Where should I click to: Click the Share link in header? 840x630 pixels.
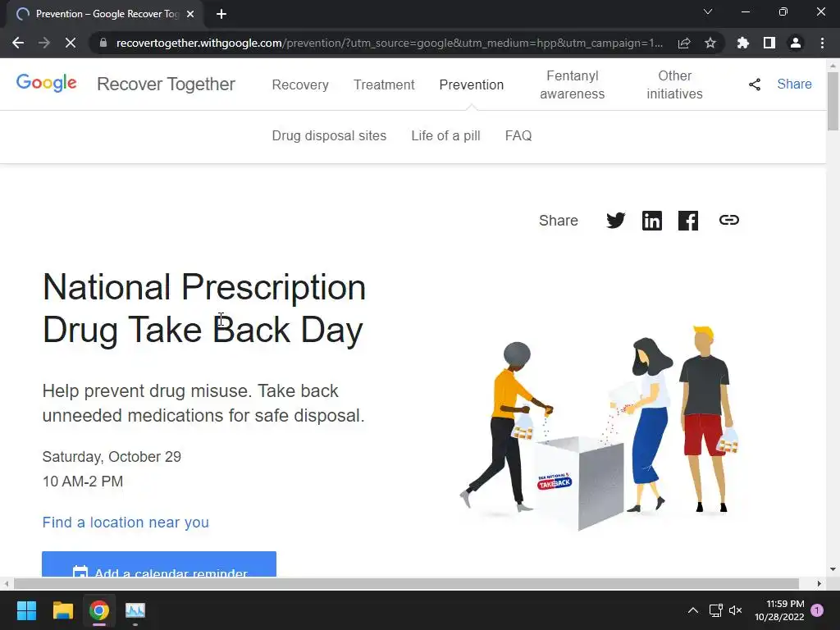(x=794, y=84)
